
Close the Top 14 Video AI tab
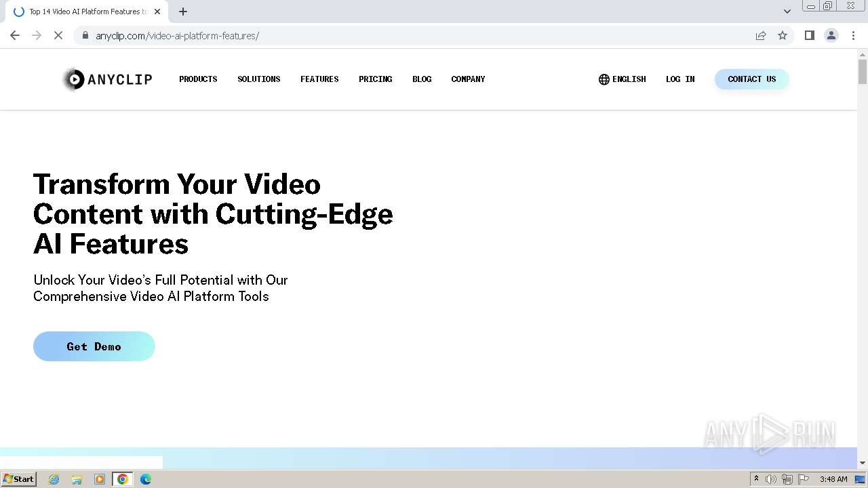157,12
